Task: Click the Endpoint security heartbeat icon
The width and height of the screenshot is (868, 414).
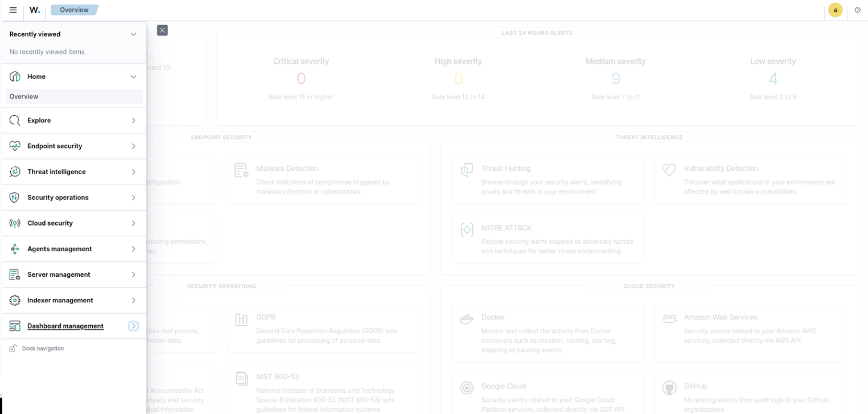Action: (x=15, y=146)
